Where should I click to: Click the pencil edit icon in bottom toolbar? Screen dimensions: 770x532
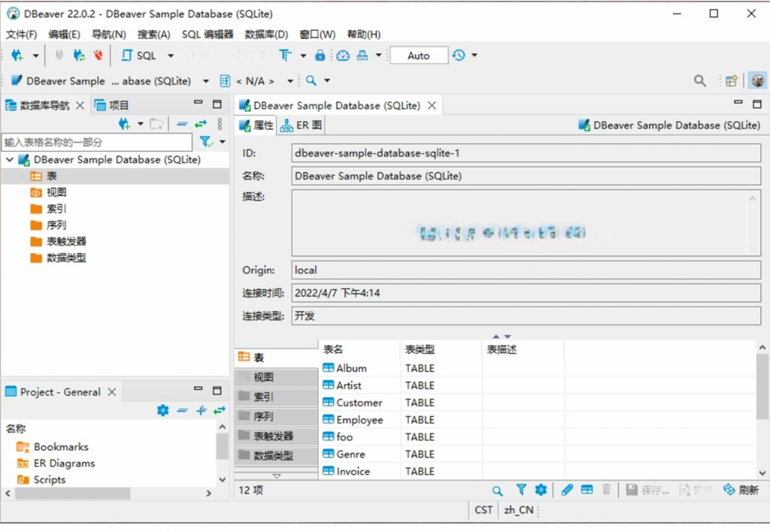click(x=567, y=490)
